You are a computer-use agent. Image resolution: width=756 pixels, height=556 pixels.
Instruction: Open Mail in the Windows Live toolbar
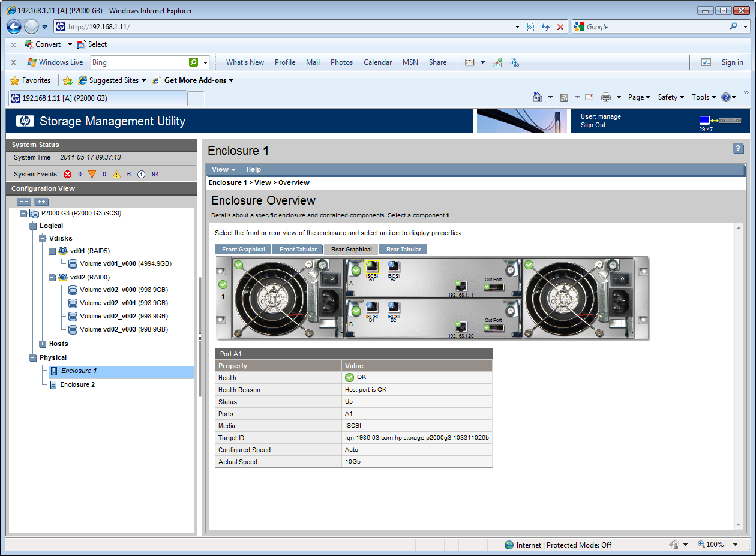click(x=313, y=62)
